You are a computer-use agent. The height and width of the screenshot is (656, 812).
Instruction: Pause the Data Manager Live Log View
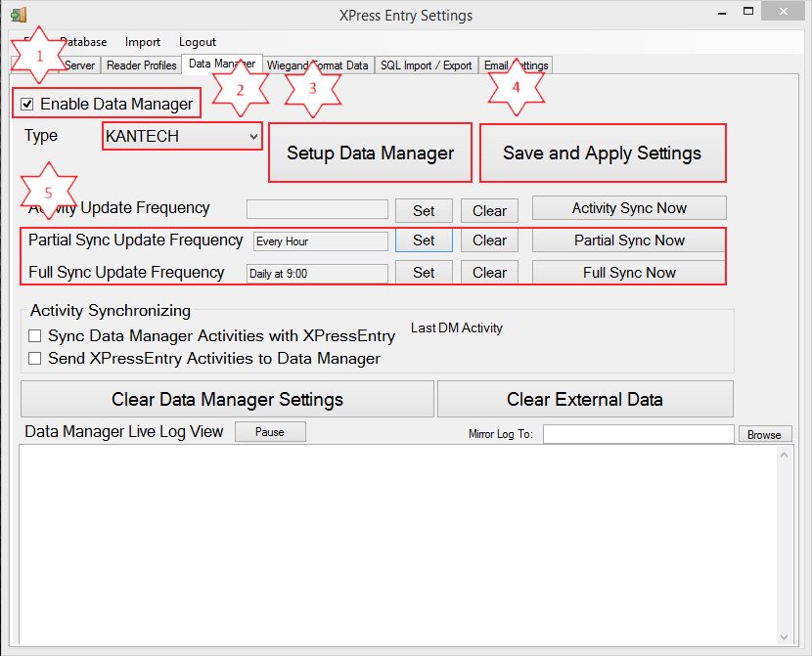click(x=270, y=432)
